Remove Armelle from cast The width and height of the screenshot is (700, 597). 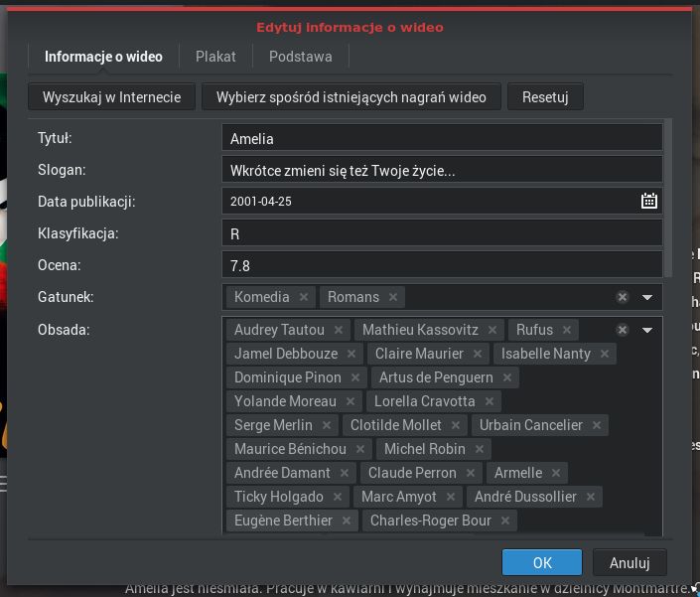pyautogui.click(x=556, y=473)
